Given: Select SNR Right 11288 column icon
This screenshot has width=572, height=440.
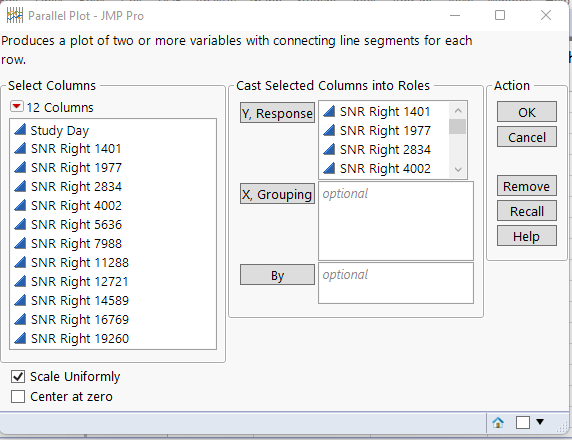Looking at the screenshot, I should pos(20,262).
